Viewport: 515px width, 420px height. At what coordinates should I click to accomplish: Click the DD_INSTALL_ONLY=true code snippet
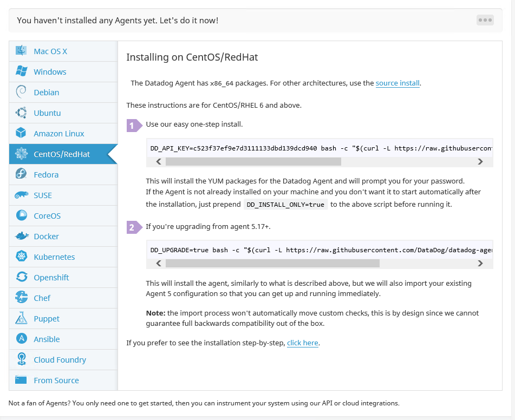285,205
